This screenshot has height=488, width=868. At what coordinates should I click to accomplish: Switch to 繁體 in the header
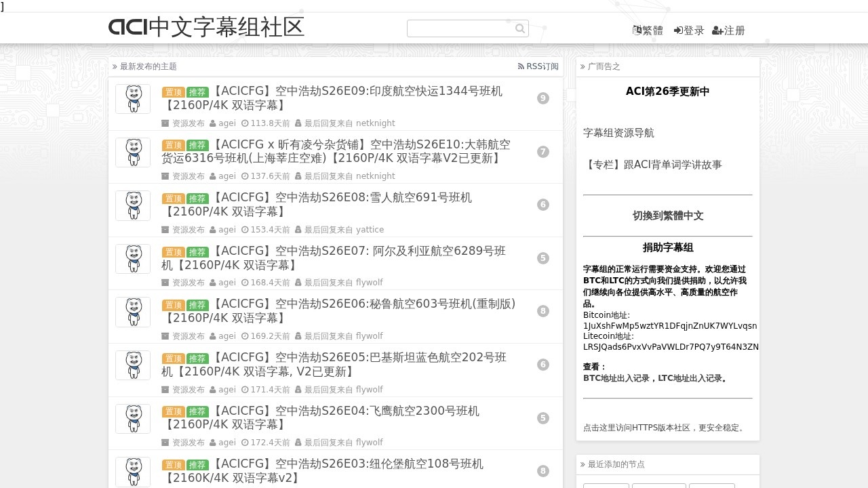(648, 30)
